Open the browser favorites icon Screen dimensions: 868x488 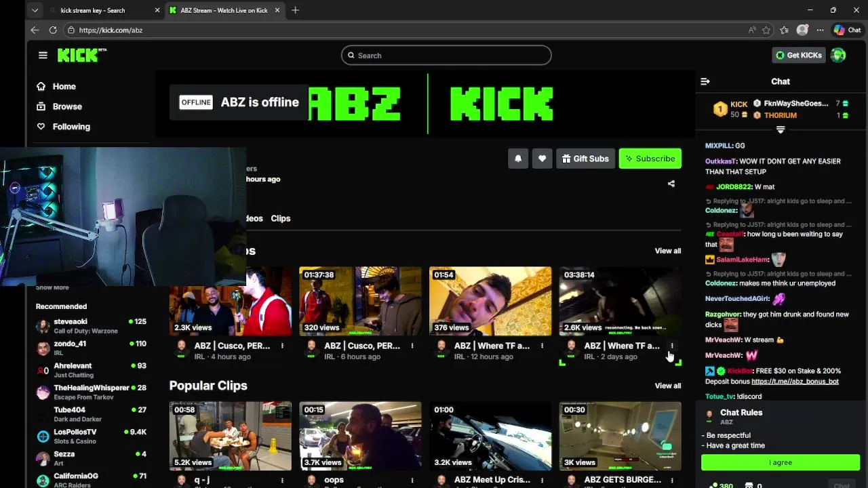click(x=784, y=30)
